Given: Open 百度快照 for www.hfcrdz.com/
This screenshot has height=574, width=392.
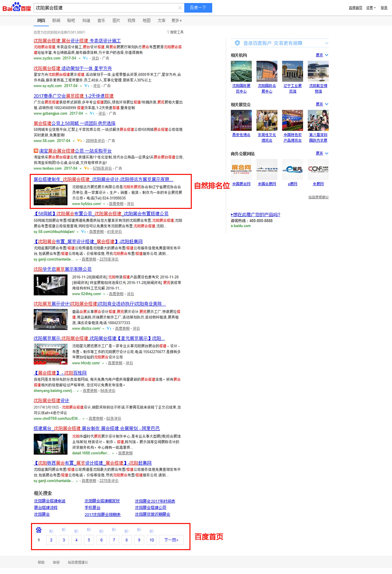Looking at the screenshot, I should click(x=115, y=363).
